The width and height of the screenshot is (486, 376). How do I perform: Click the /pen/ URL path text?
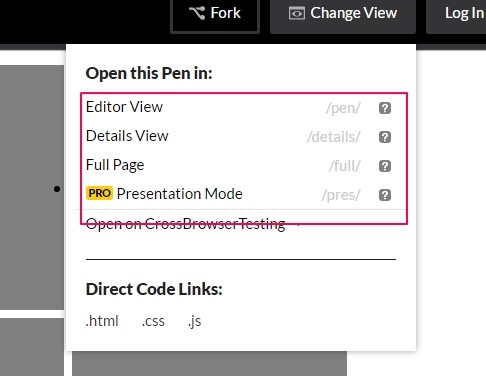343,108
